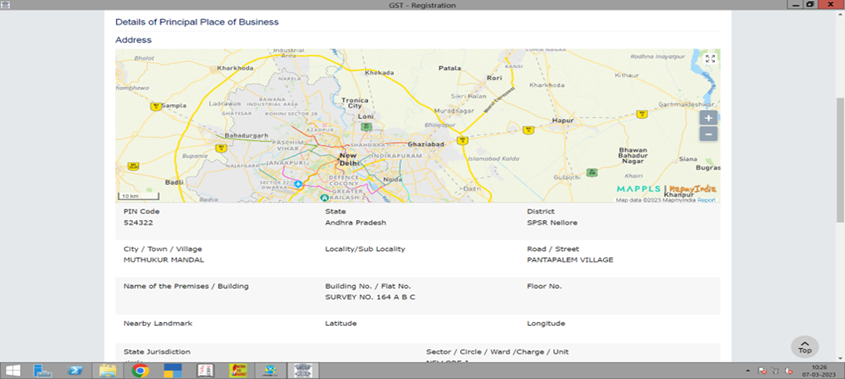Viewport: 845px width, 379px height.
Task: Click the Locality/Sub Locality label
Action: tap(365, 249)
